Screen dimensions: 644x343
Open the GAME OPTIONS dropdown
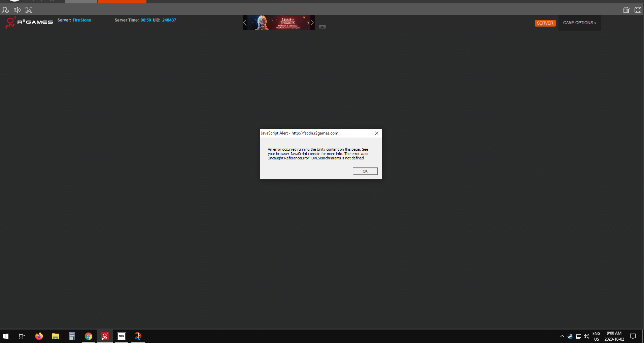[x=579, y=23]
